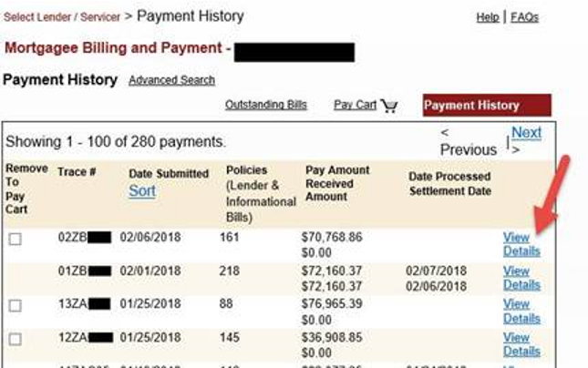Click the Date Processed Settlement Date header

pyautogui.click(x=449, y=183)
